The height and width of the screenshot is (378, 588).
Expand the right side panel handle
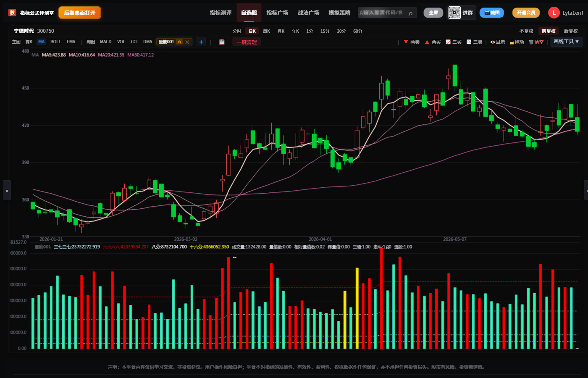pyautogui.click(x=586, y=190)
